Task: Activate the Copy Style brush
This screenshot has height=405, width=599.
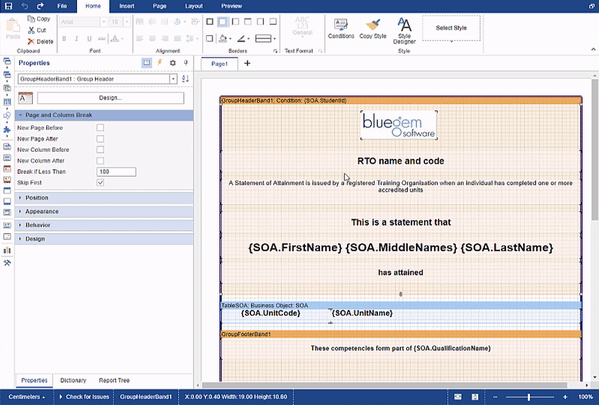Action: (x=373, y=29)
